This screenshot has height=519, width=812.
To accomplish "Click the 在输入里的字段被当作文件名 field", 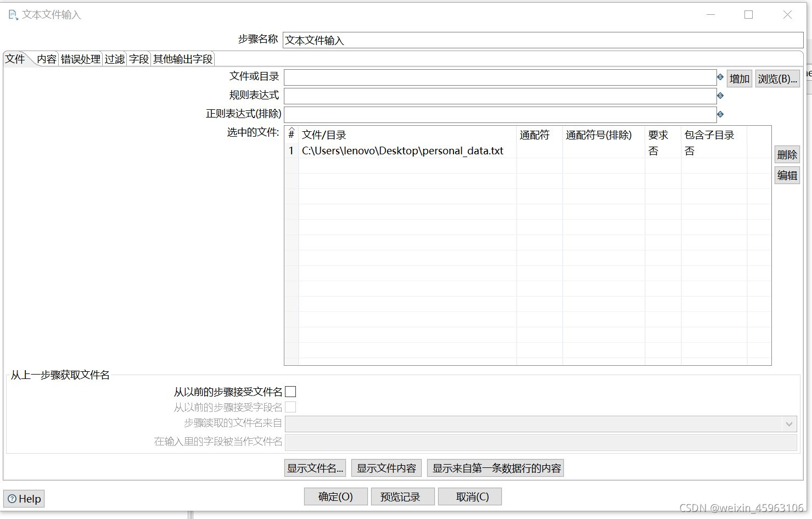I will click(x=541, y=443).
